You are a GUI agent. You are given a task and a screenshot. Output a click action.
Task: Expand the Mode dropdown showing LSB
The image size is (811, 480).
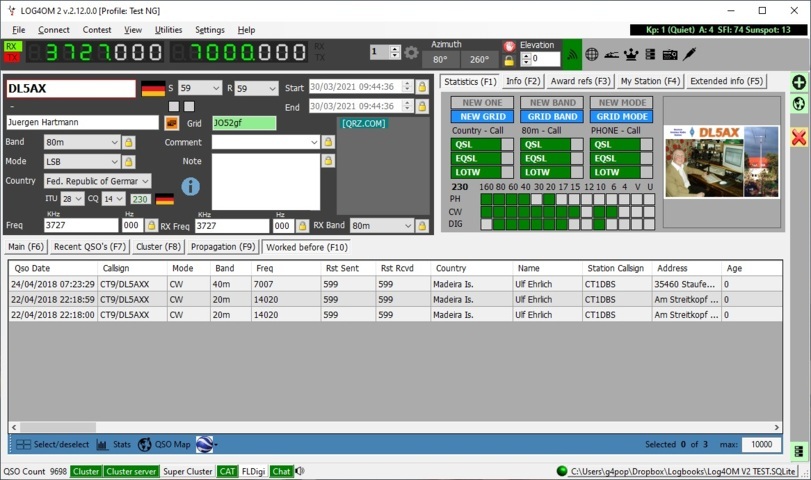click(82, 162)
